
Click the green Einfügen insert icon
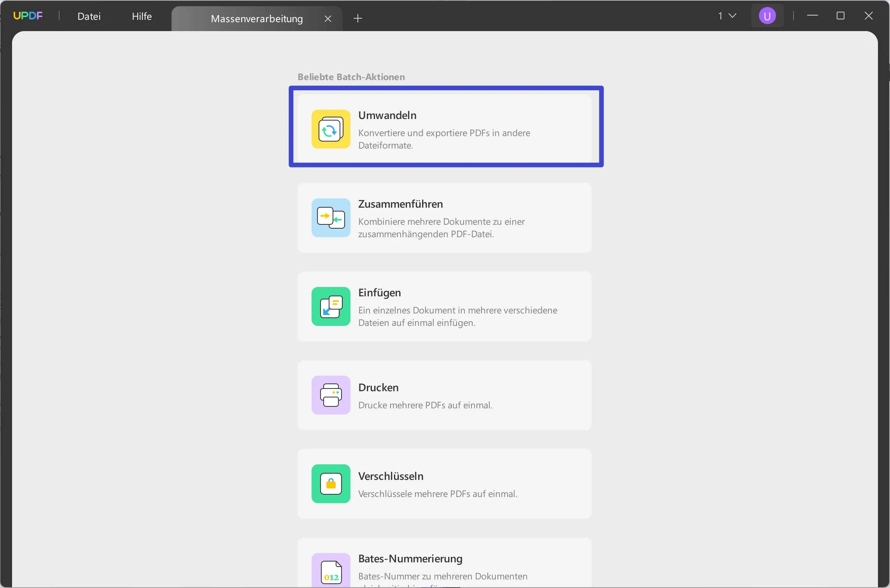point(331,306)
